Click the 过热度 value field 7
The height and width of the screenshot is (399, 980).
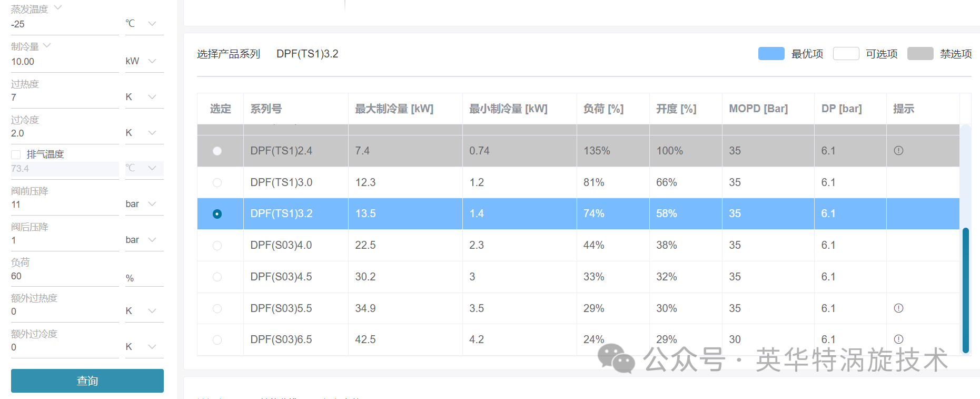[65, 98]
